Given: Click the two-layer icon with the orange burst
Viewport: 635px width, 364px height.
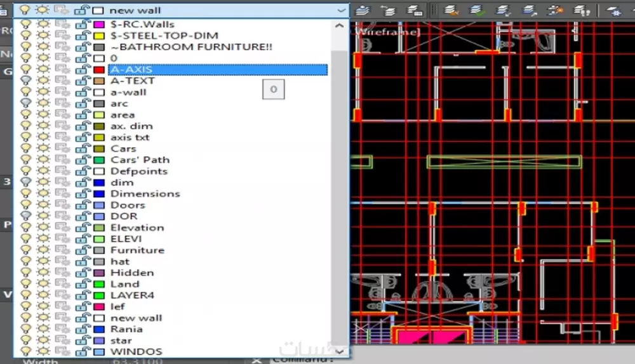Looking at the screenshot, I should 555,10.
